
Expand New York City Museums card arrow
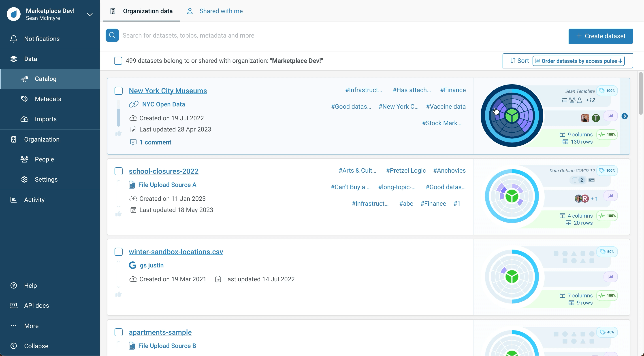tap(625, 116)
